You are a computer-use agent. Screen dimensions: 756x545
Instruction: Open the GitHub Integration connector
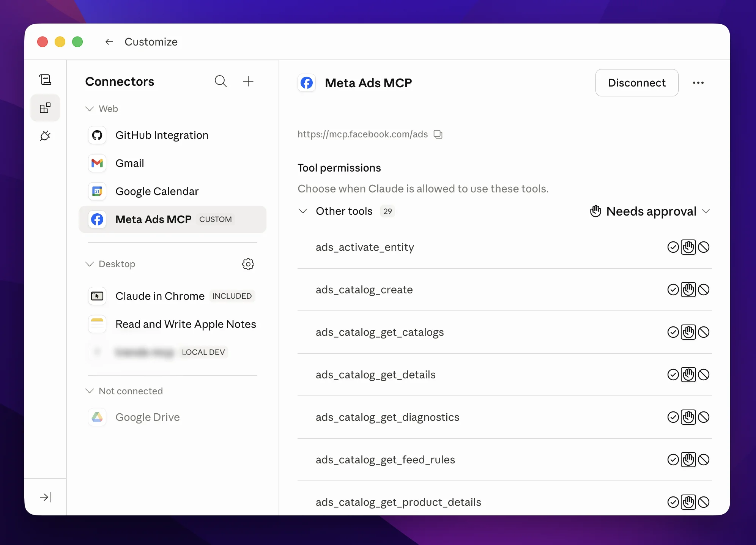[x=173, y=135]
